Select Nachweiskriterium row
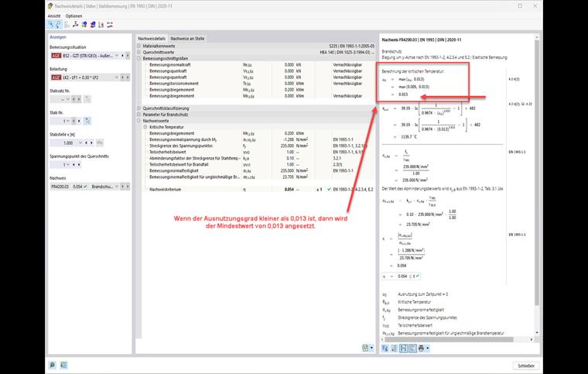 click(x=258, y=190)
